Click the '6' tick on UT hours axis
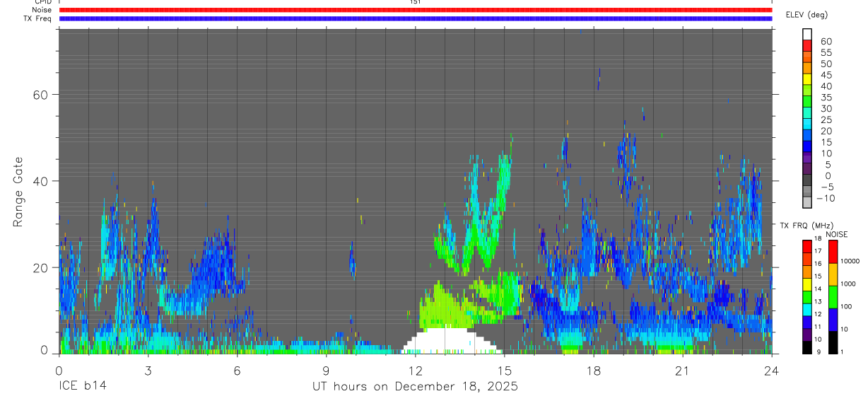The height and width of the screenshot is (401, 868). 237,371
